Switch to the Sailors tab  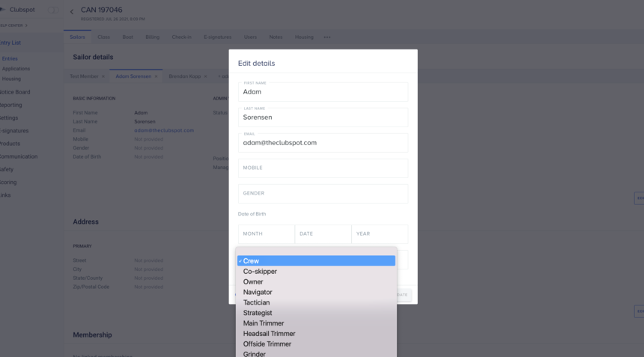point(77,37)
